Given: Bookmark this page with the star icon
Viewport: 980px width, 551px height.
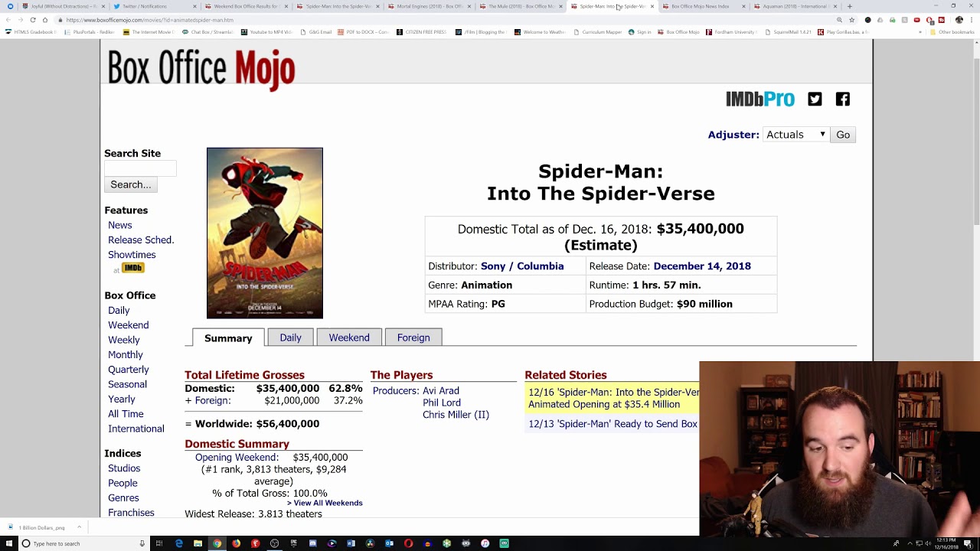Looking at the screenshot, I should click(851, 20).
